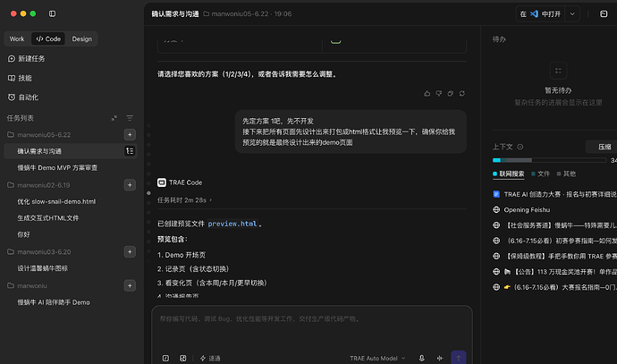
Task: Toggle the 速通 fast mode
Action: point(210,358)
